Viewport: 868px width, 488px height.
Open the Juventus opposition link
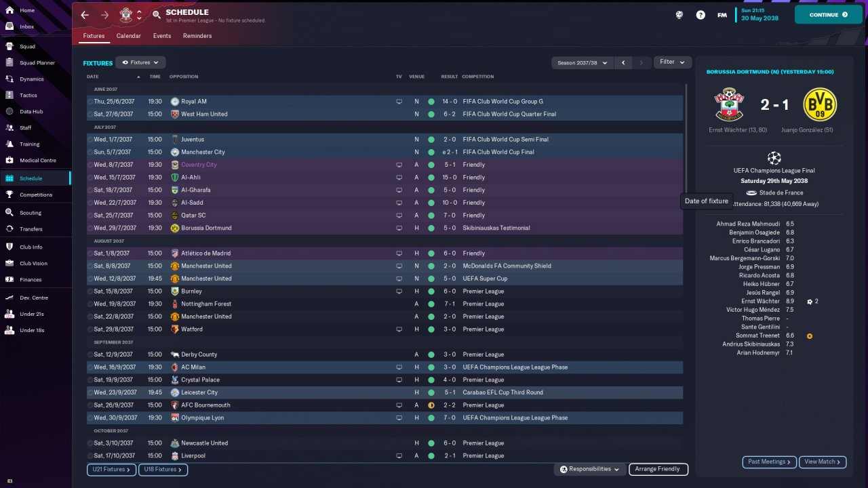click(x=193, y=140)
